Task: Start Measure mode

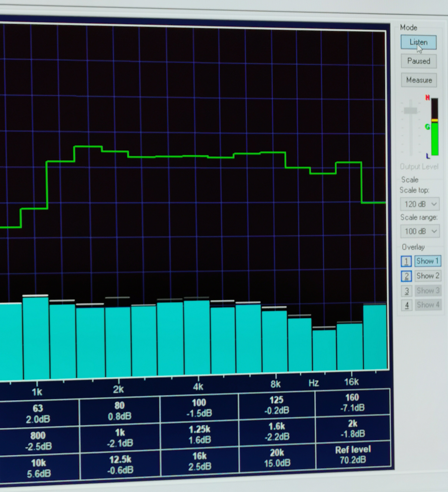Action: pos(419,80)
